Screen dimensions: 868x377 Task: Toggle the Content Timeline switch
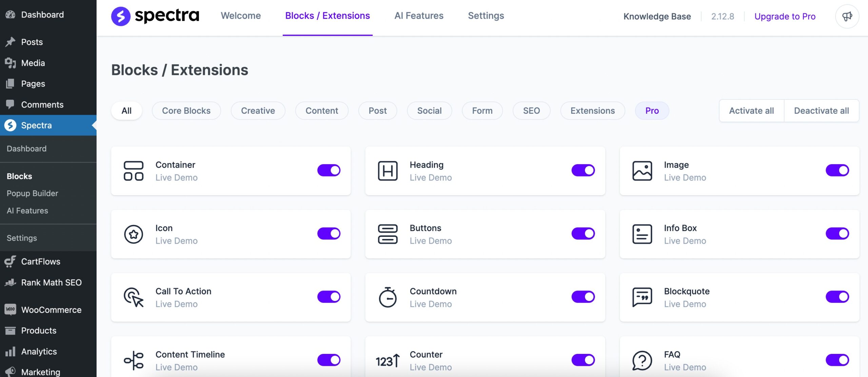(x=329, y=360)
